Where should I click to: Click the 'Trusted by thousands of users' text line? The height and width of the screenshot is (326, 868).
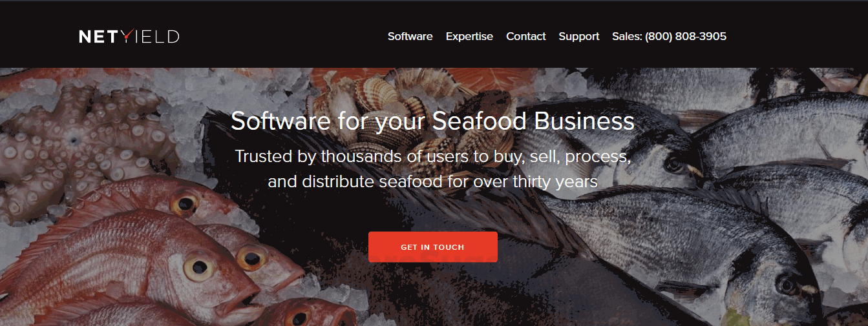tap(432, 157)
